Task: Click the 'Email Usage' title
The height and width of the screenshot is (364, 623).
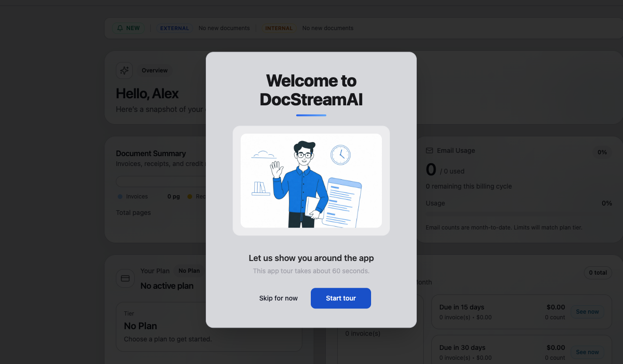Action: (456, 150)
